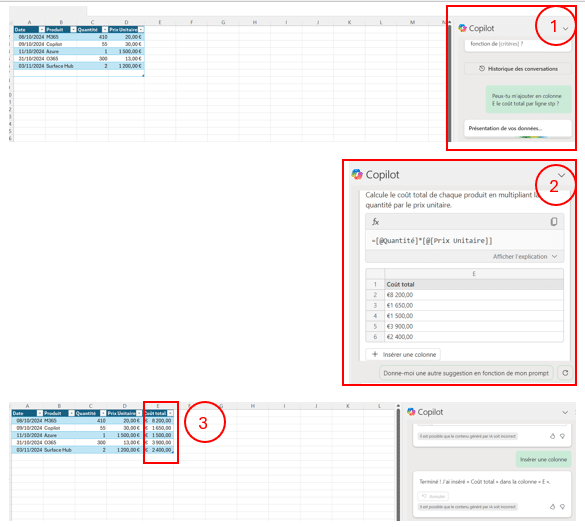Screen dimensions: 585x527
Task: Click thumbs up on the card above Insérer bubble
Action: tap(553, 436)
